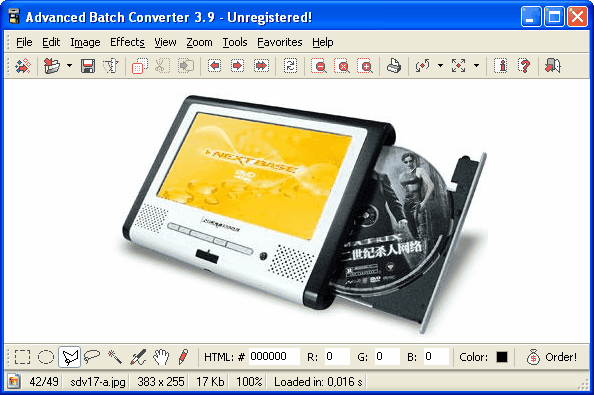Image resolution: width=594 pixels, height=395 pixels.
Task: Open image information icon
Action: tap(501, 66)
